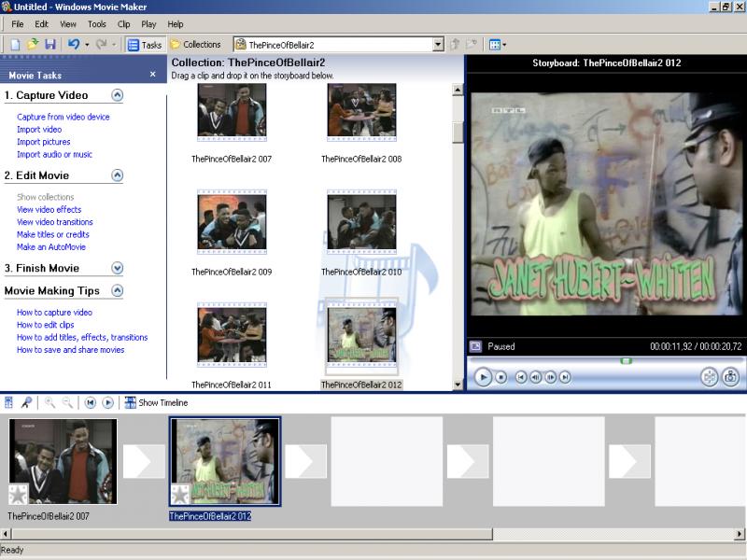747x560 pixels.
Task: Open the Narrate Timeline microphone tool
Action: click(27, 403)
